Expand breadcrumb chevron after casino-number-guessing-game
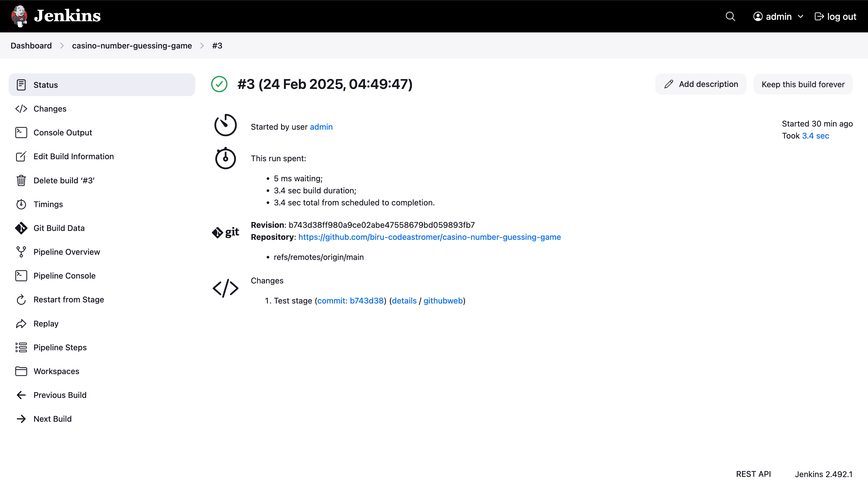This screenshot has width=868, height=492. [x=202, y=46]
